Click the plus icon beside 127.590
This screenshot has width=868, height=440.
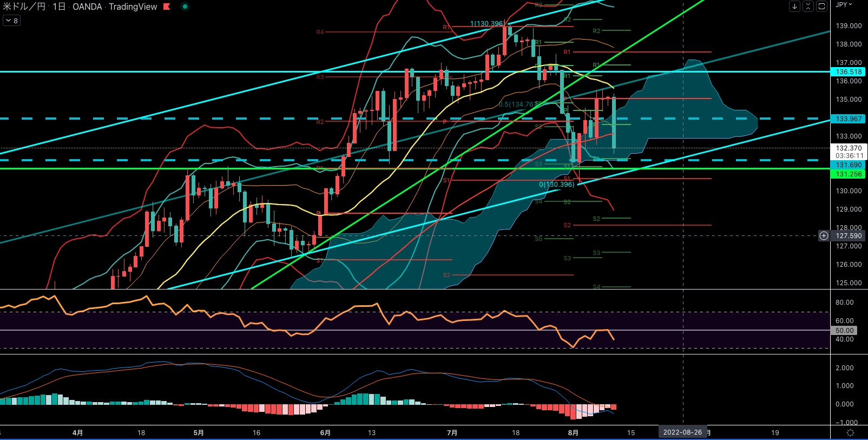tap(824, 236)
